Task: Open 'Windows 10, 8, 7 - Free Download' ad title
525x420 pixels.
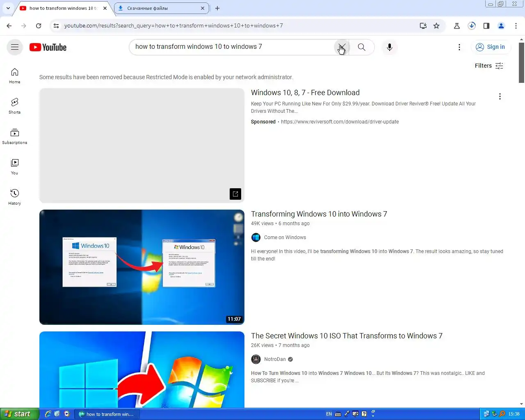Action: tap(305, 93)
